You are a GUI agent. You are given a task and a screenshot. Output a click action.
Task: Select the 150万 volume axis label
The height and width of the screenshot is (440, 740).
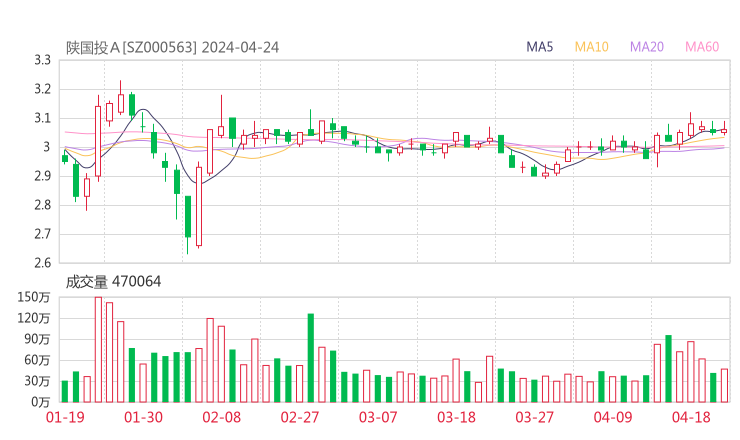click(x=34, y=297)
